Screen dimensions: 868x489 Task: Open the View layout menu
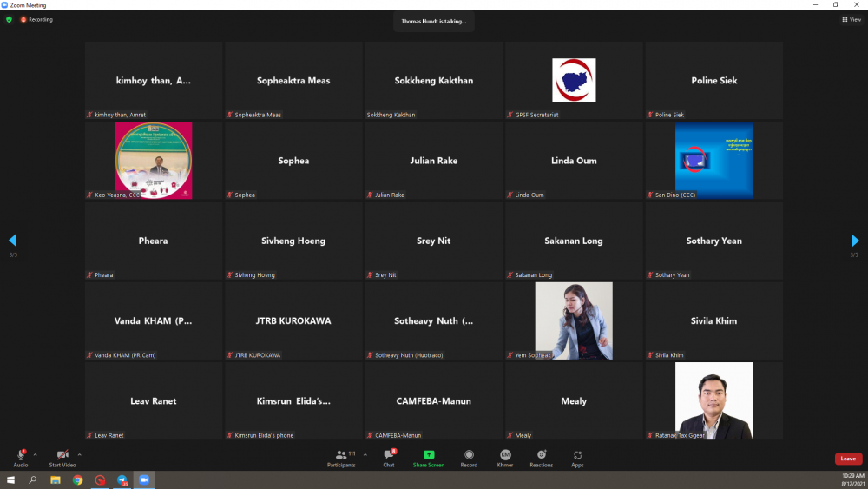(851, 19)
